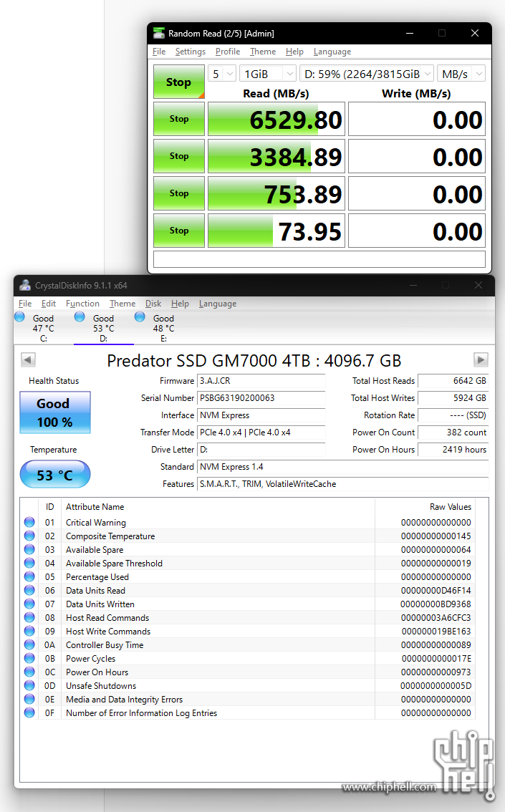The width and height of the screenshot is (505, 812).
Task: Click status orb for Error Information Log Entries
Action: pyautogui.click(x=29, y=712)
